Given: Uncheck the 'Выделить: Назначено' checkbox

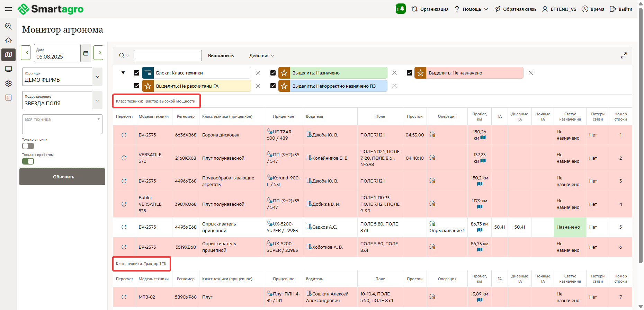Looking at the screenshot, I should coord(273,73).
